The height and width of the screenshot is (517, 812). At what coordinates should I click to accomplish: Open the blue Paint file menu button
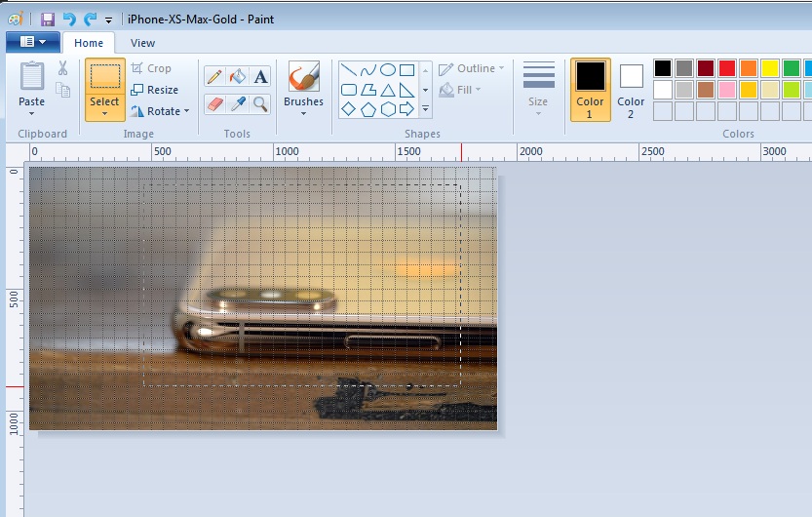tap(33, 42)
